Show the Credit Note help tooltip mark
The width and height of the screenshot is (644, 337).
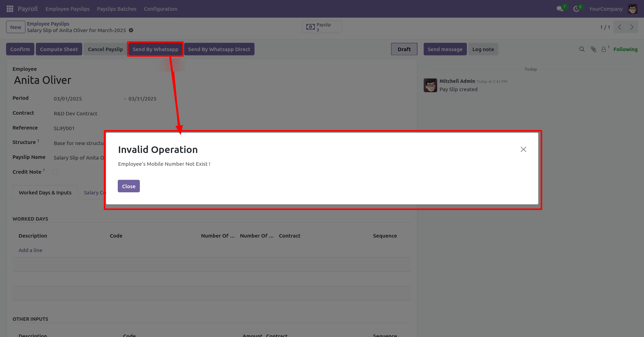pos(44,170)
